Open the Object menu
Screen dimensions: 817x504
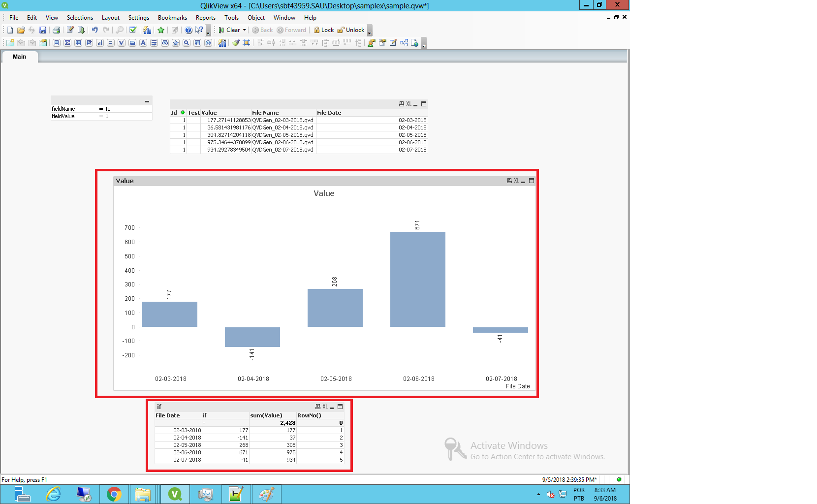coord(256,18)
